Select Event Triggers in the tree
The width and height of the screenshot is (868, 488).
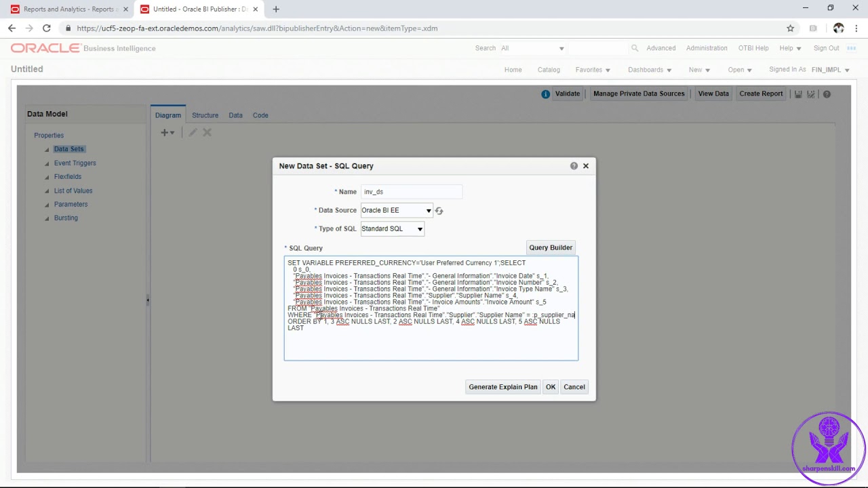(75, 163)
